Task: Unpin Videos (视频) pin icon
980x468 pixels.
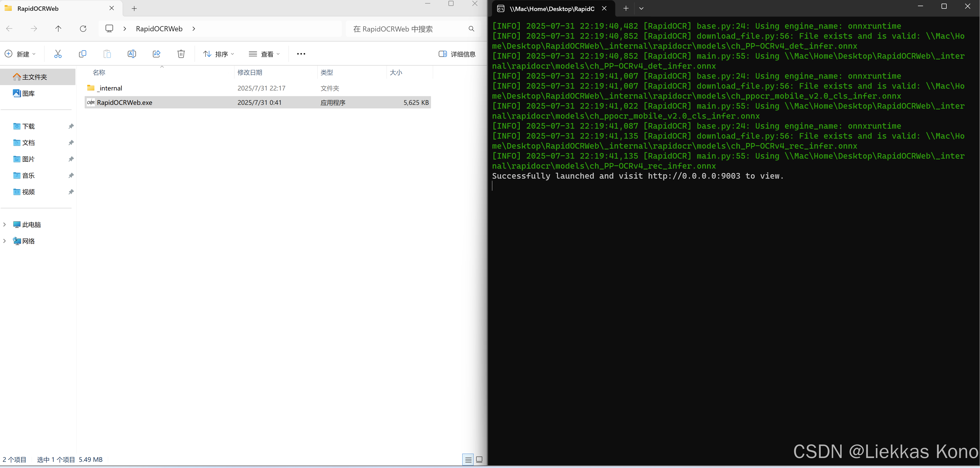Action: click(71, 192)
